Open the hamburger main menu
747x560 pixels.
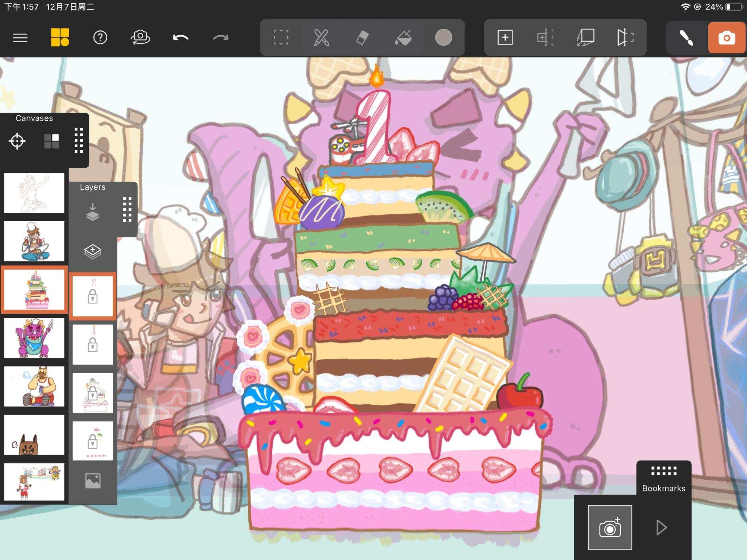tap(20, 38)
